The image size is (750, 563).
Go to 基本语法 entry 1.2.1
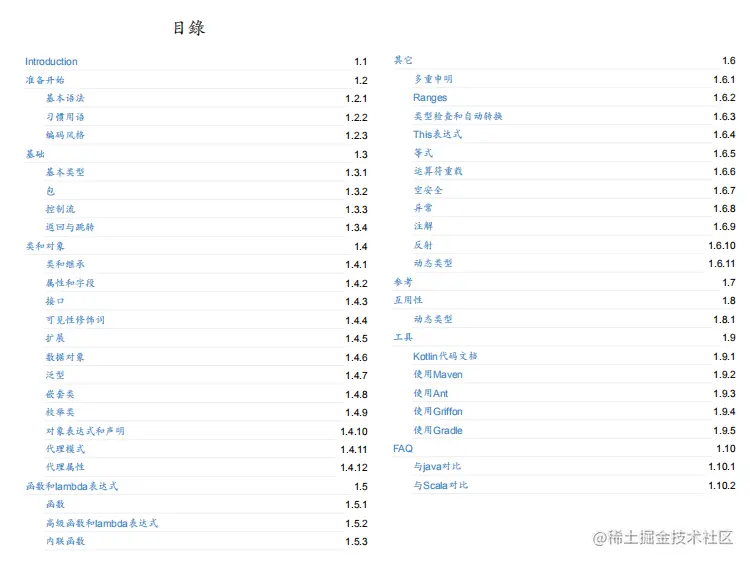point(65,98)
